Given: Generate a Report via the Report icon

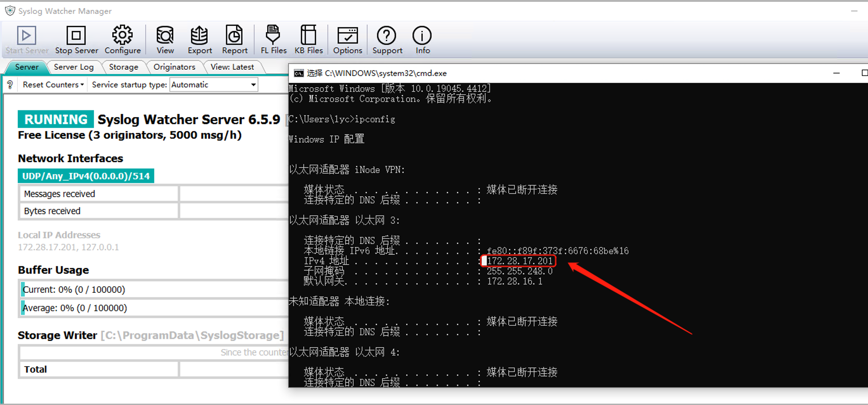Looking at the screenshot, I should click(x=234, y=39).
